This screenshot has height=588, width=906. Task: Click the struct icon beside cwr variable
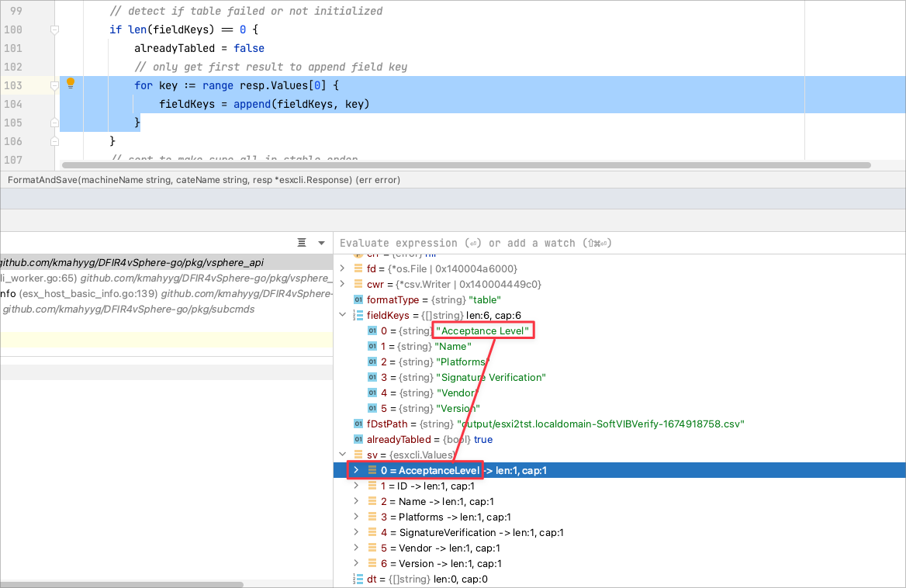pyautogui.click(x=358, y=284)
